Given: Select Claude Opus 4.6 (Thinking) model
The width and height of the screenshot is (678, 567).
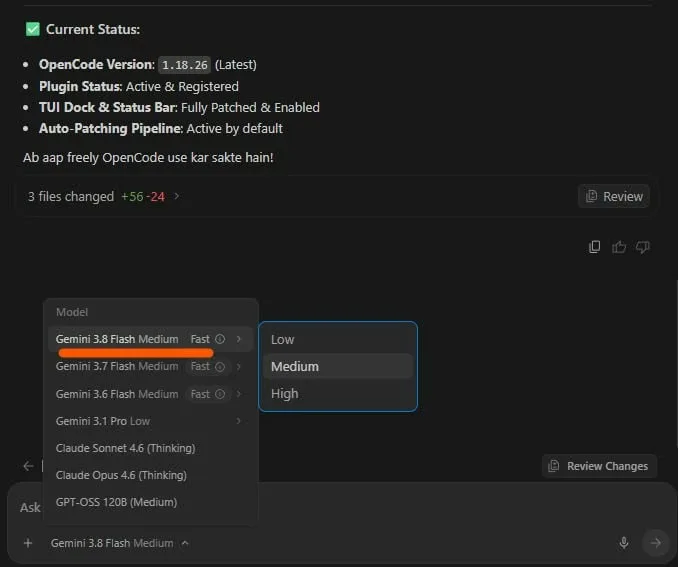Looking at the screenshot, I should (x=150, y=475).
